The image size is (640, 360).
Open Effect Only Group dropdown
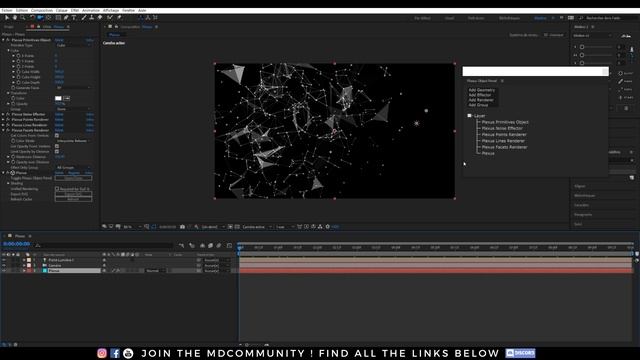[x=73, y=168]
